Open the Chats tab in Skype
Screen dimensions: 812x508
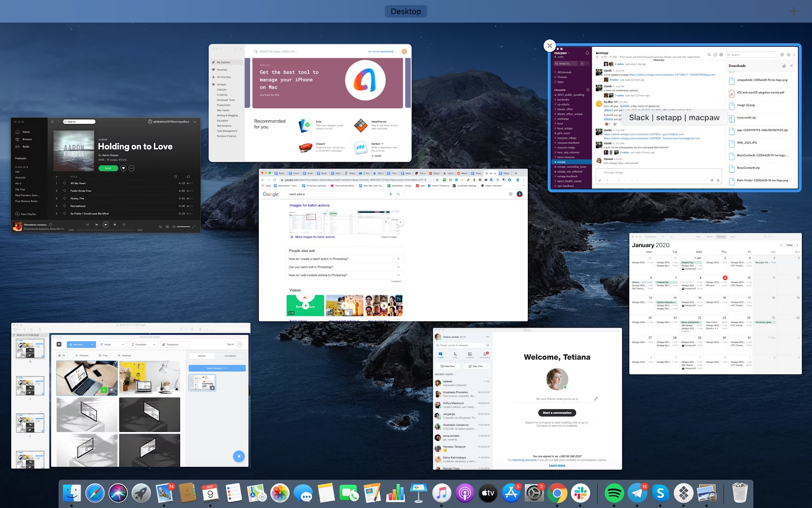click(x=441, y=355)
